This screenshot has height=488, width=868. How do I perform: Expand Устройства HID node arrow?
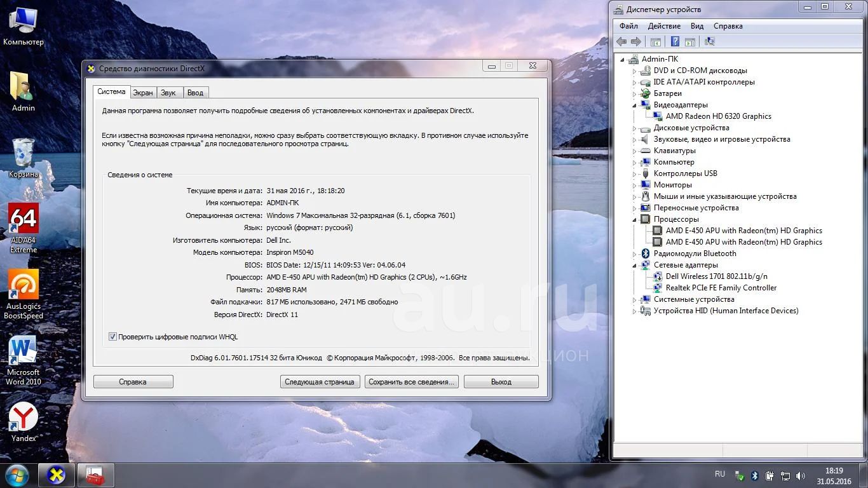click(634, 311)
